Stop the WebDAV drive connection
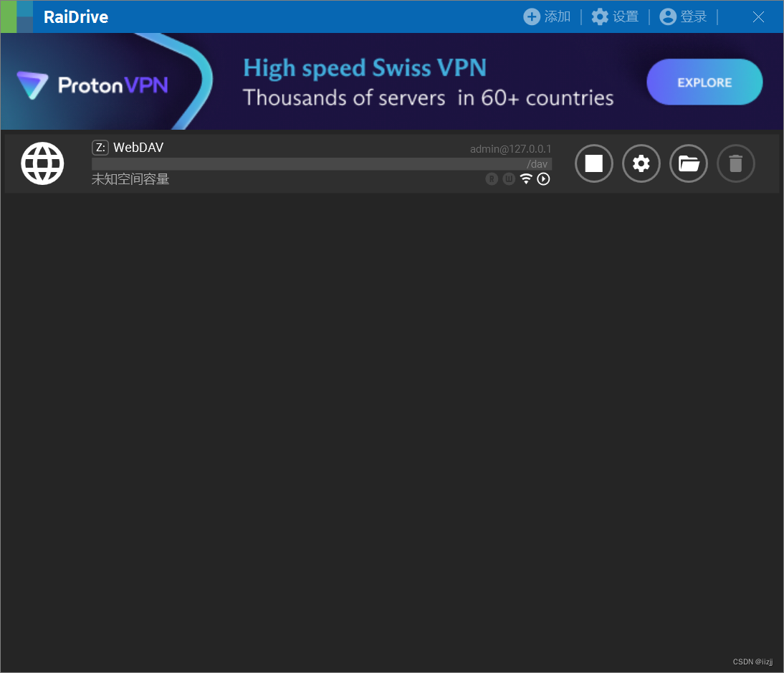 [593, 163]
